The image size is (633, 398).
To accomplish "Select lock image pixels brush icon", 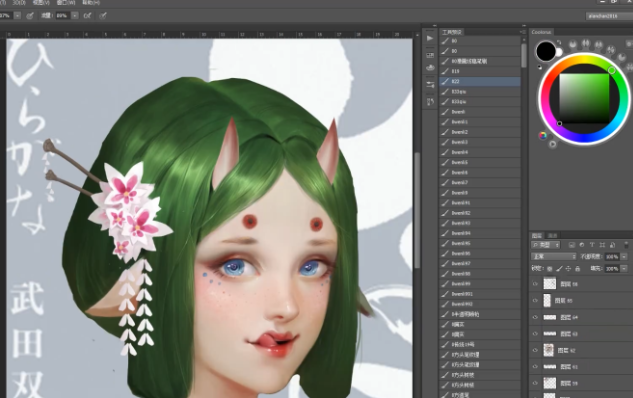I will 559,268.
